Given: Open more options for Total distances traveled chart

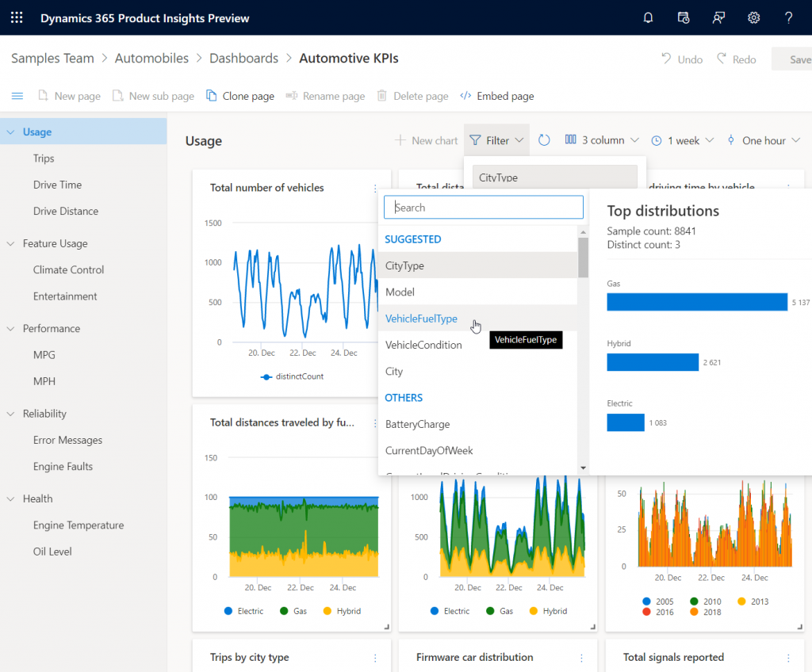Looking at the screenshot, I should click(x=375, y=423).
